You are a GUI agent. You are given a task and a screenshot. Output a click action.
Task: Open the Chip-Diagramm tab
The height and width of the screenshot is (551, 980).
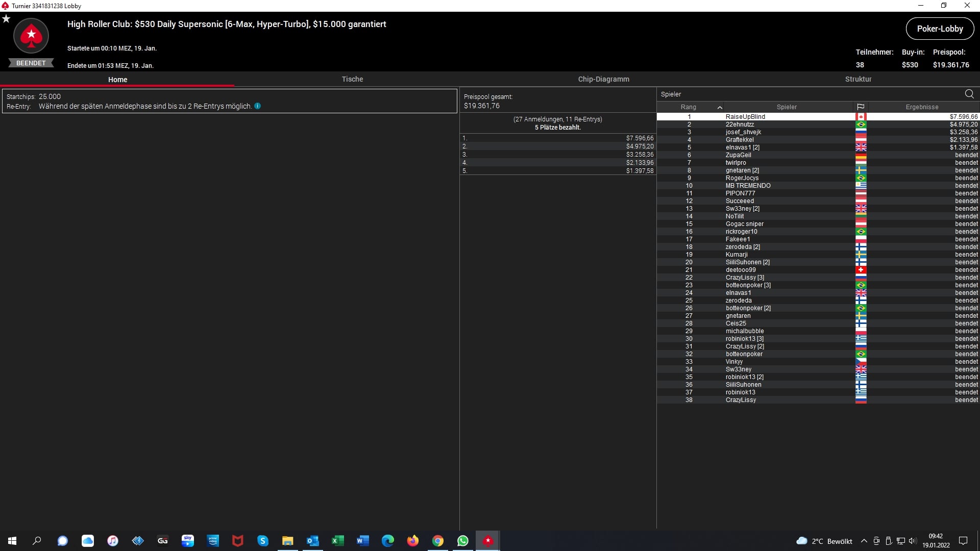pyautogui.click(x=603, y=79)
